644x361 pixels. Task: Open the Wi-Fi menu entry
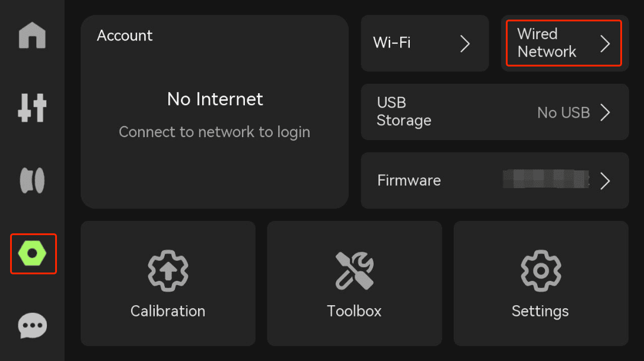425,43
